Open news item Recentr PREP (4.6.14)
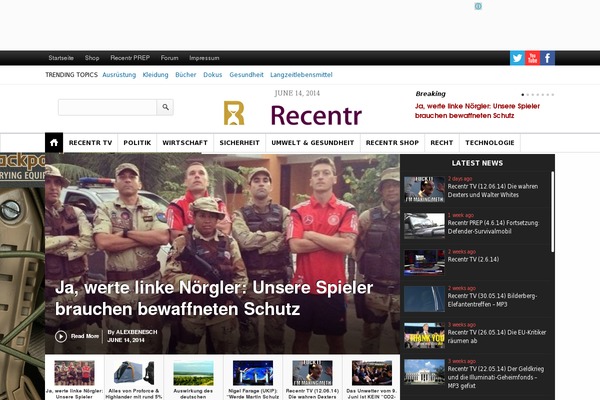Screen dimensions: 600x400 tap(493, 227)
